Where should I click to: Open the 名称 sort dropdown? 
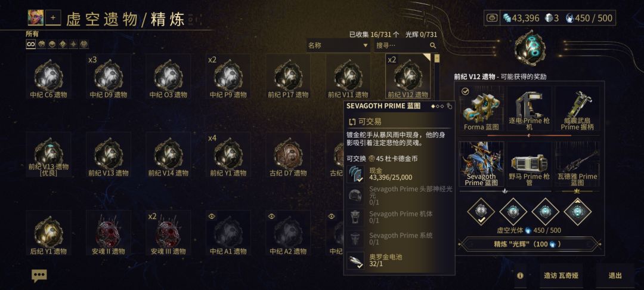[x=338, y=45]
